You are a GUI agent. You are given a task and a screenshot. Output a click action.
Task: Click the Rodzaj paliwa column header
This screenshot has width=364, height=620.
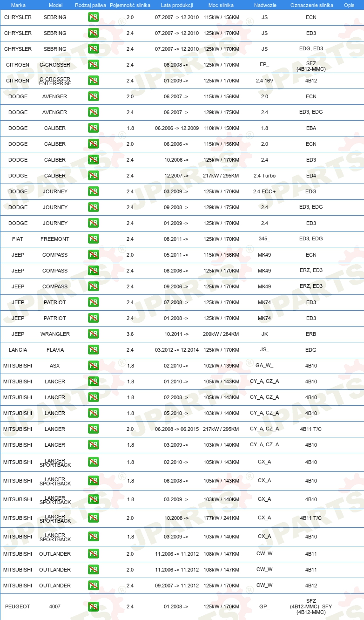[x=90, y=5]
